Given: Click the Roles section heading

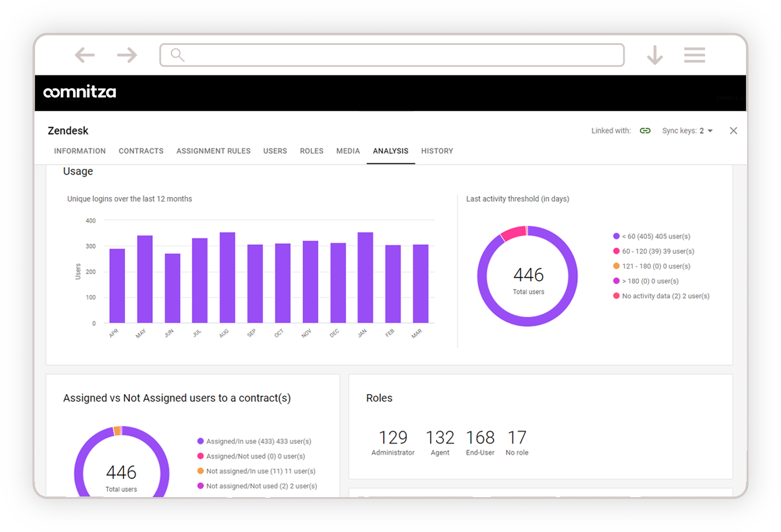Looking at the screenshot, I should pos(379,398).
